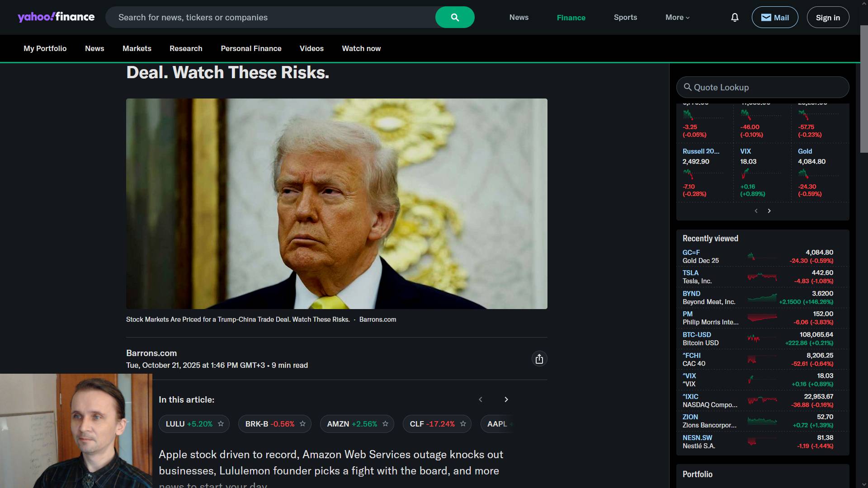Toggle the star next to CLF

pyautogui.click(x=463, y=424)
